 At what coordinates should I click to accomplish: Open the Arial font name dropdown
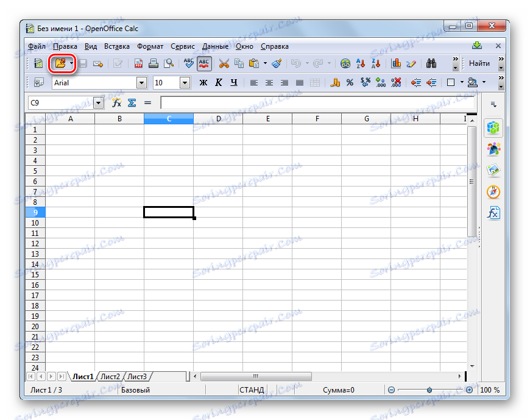point(141,82)
